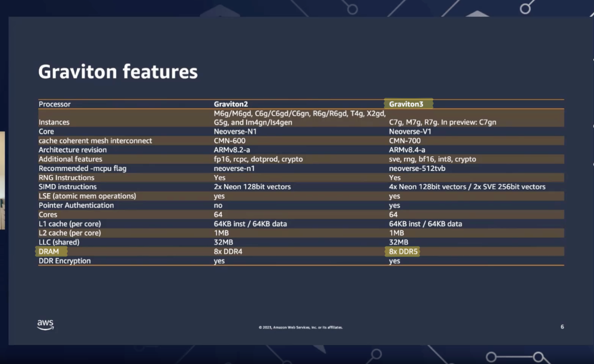Click the slide number 6
This screenshot has width=594, height=364.
562,327
